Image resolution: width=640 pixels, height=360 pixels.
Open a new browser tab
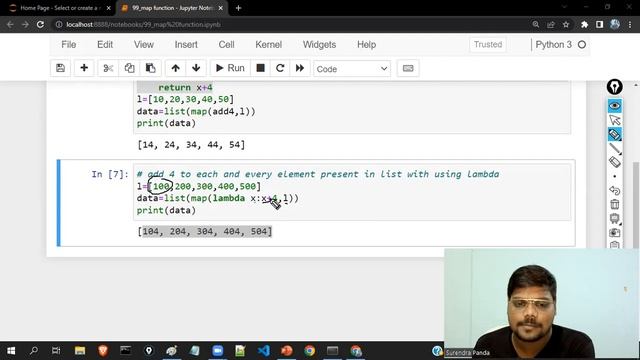point(238,8)
